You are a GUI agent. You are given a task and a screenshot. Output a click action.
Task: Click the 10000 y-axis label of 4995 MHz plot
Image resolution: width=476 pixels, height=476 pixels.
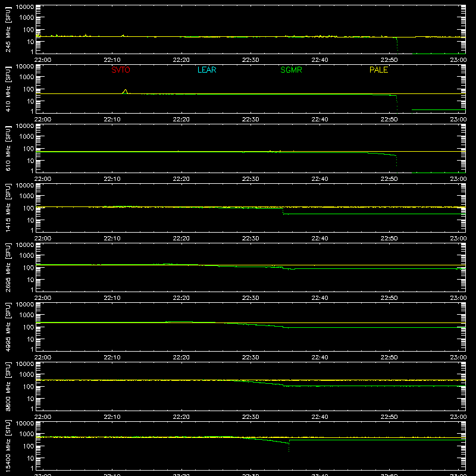tap(25, 305)
